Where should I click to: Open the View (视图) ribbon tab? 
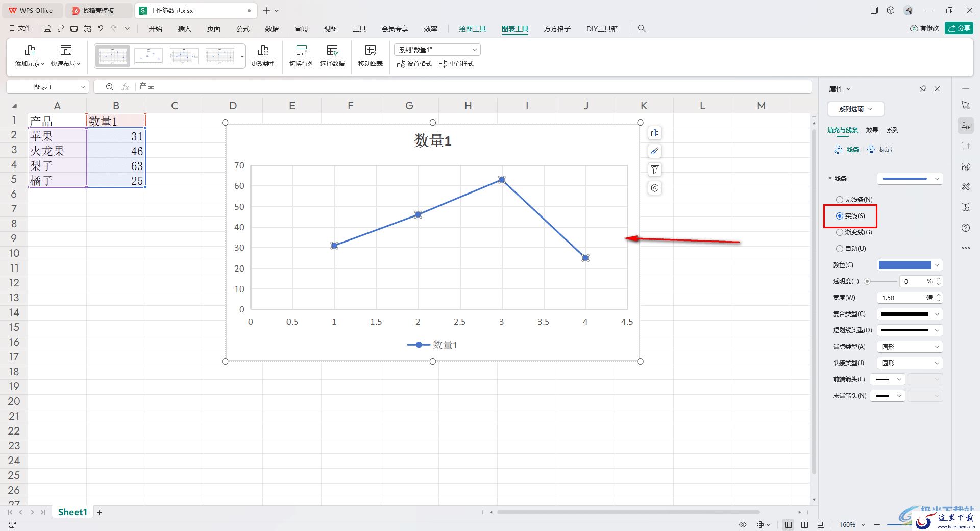(x=330, y=29)
